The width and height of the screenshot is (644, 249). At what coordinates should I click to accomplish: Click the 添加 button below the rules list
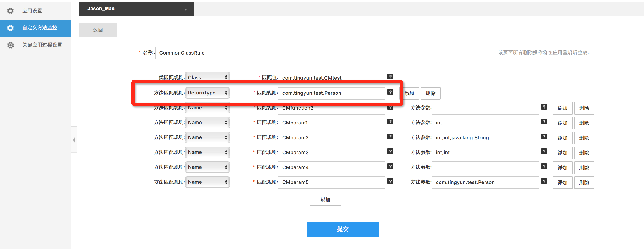point(325,200)
